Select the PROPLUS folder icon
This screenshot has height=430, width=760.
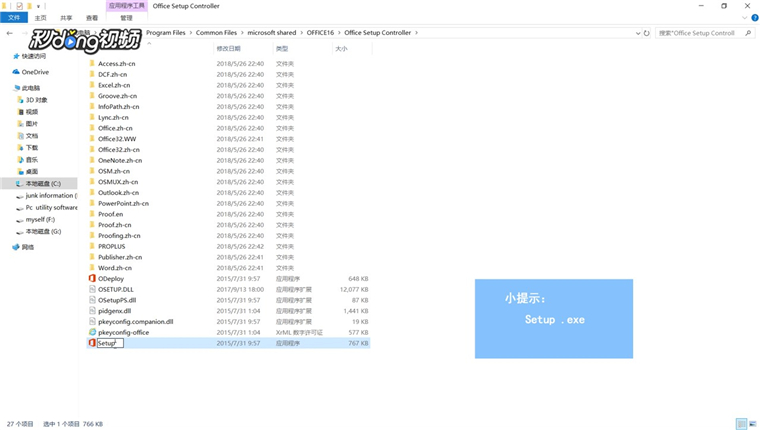tap(92, 246)
